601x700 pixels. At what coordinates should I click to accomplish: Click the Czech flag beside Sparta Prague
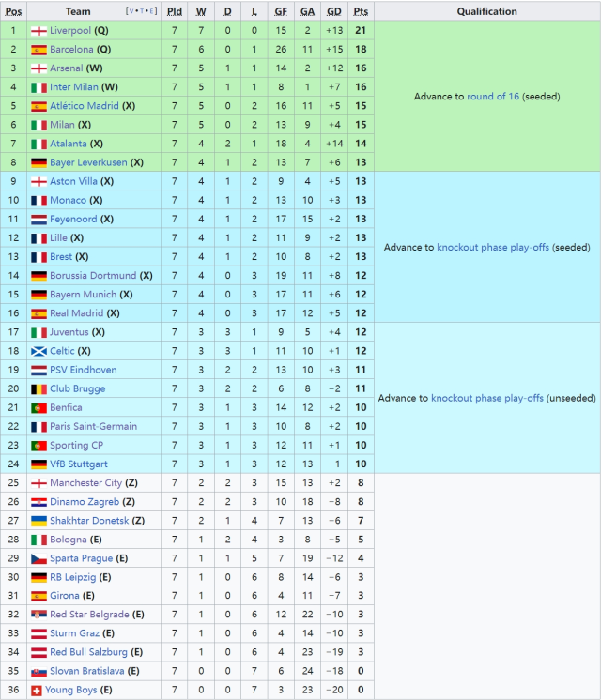[x=39, y=558]
